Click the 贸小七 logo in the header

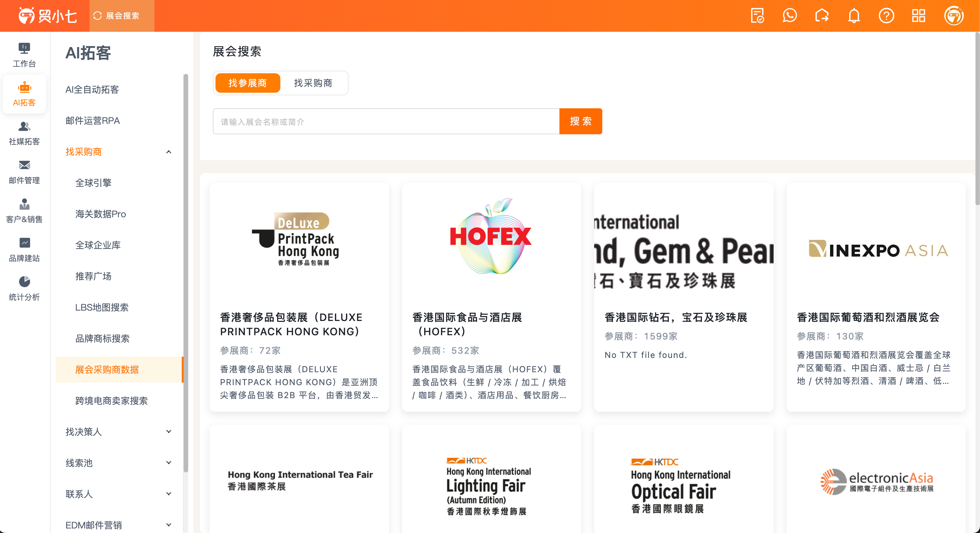48,16
